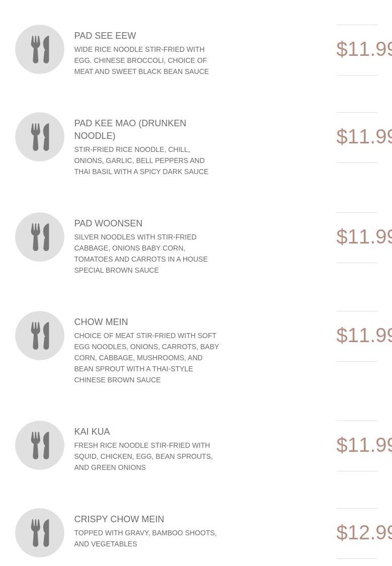Screen dimensions: 392x566
Task: Select the Crispy Chow Mein title
Action: coord(119,519)
